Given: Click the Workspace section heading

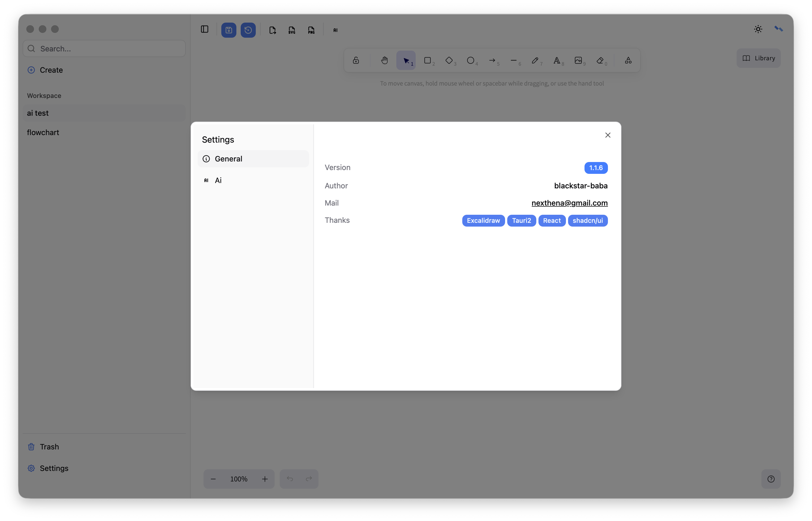Looking at the screenshot, I should (x=44, y=96).
